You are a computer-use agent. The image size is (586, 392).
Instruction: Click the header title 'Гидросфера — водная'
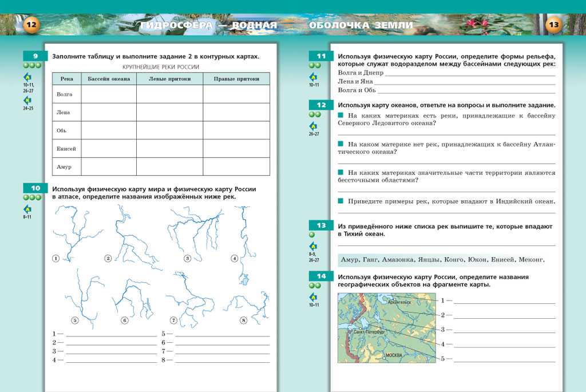[208, 25]
